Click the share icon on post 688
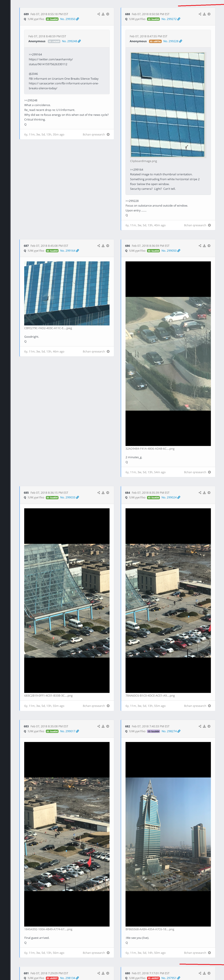Screen dimensions: 224x980 click(x=200, y=14)
